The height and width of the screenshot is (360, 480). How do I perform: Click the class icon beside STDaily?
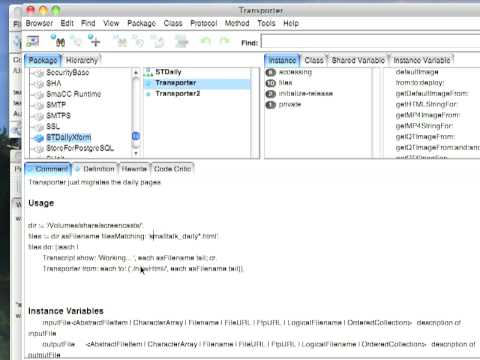(x=148, y=72)
